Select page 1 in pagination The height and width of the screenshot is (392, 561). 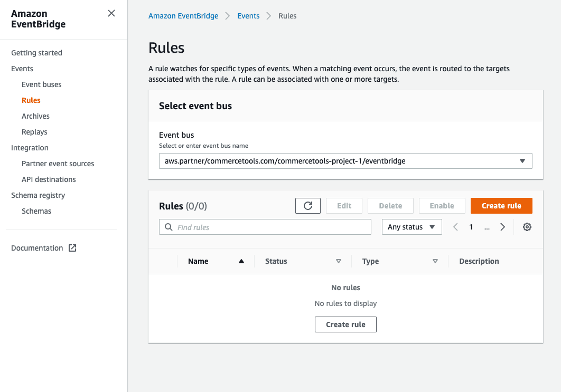pos(471,227)
